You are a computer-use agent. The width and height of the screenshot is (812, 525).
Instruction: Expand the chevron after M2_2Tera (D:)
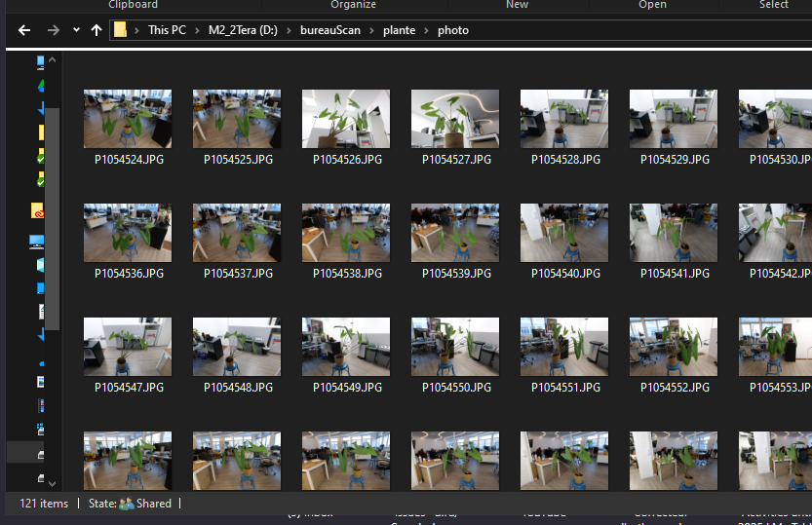[289, 30]
